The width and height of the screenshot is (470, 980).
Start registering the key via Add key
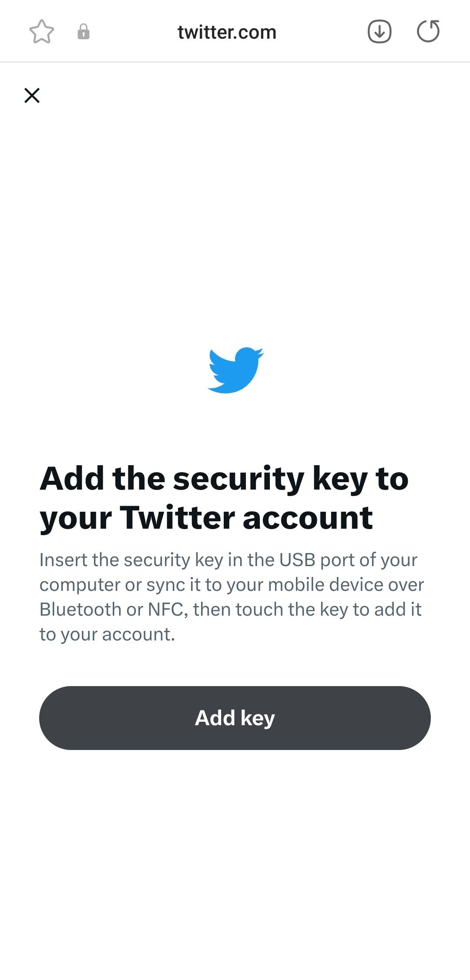click(235, 718)
